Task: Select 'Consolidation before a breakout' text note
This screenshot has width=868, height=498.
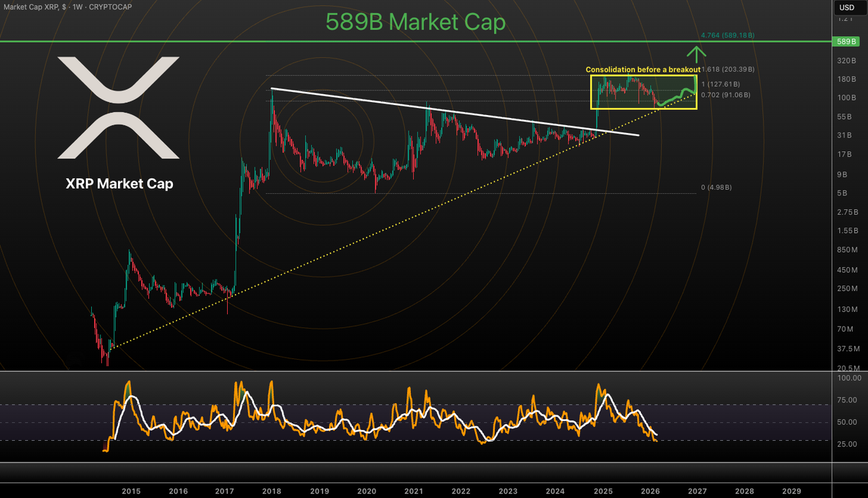Action: 642,69
